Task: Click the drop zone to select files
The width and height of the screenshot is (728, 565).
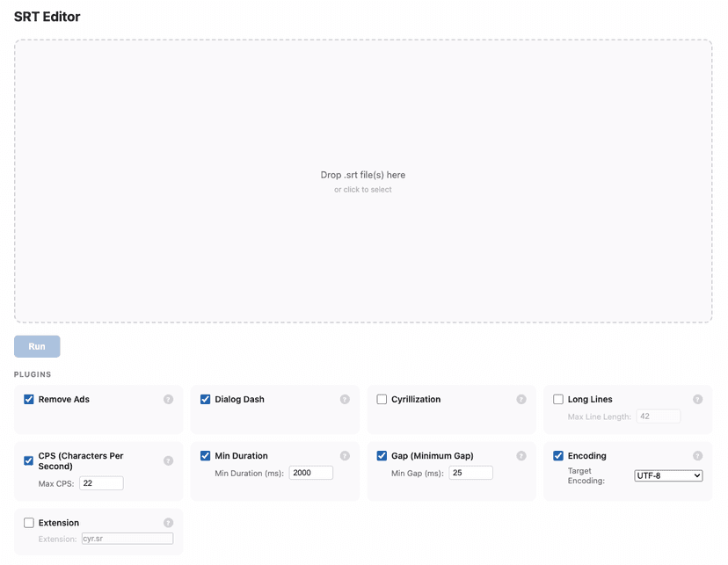Action: pyautogui.click(x=363, y=182)
